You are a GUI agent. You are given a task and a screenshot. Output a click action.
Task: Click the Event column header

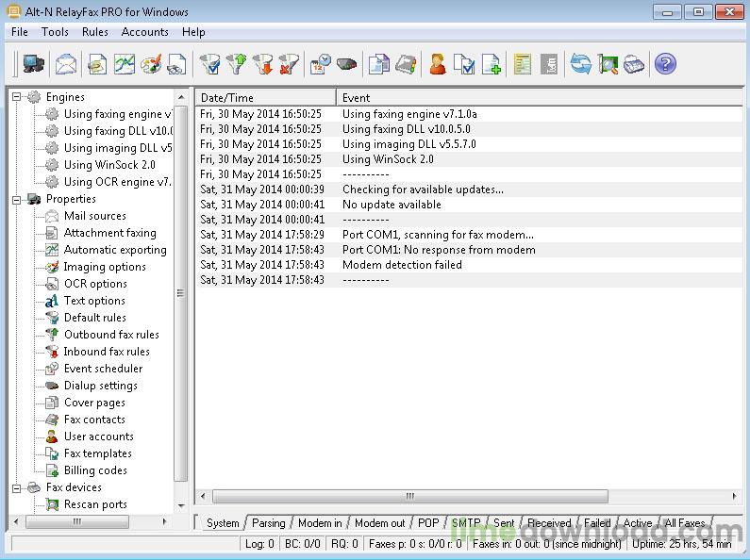540,97
